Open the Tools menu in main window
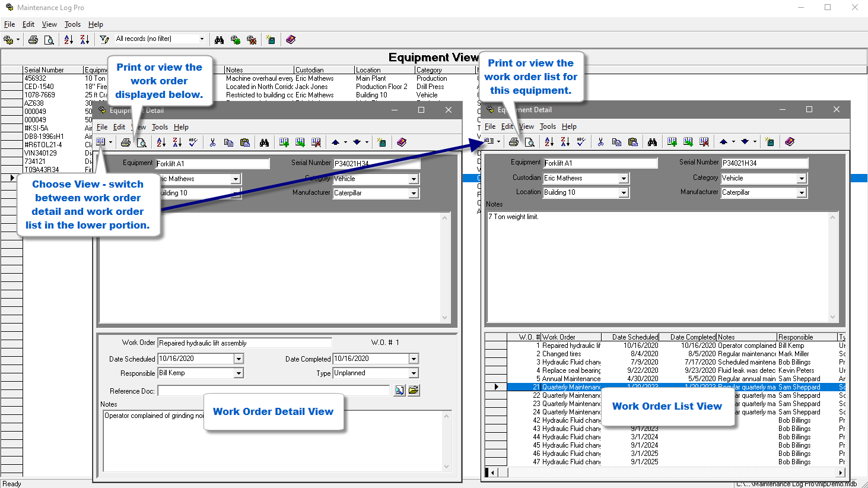868x488 pixels. coord(72,24)
